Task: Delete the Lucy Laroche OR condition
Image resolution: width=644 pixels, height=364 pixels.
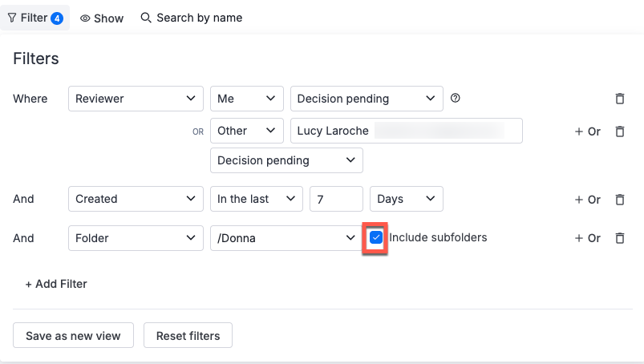Action: point(619,131)
